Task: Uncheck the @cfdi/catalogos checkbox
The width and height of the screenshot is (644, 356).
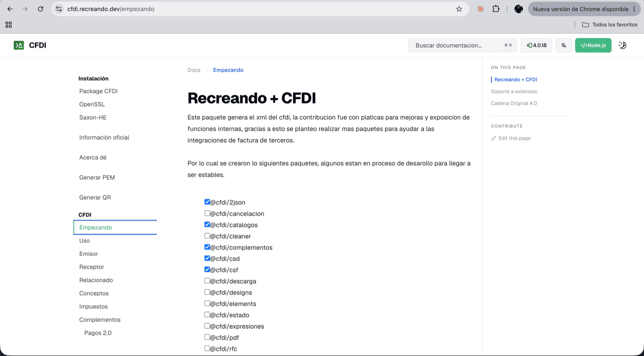Action: click(207, 224)
